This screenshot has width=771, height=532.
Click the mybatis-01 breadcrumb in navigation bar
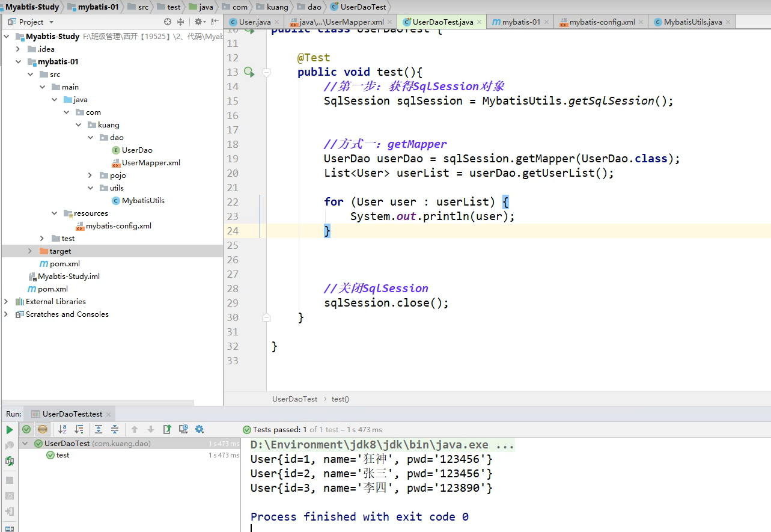[92, 7]
